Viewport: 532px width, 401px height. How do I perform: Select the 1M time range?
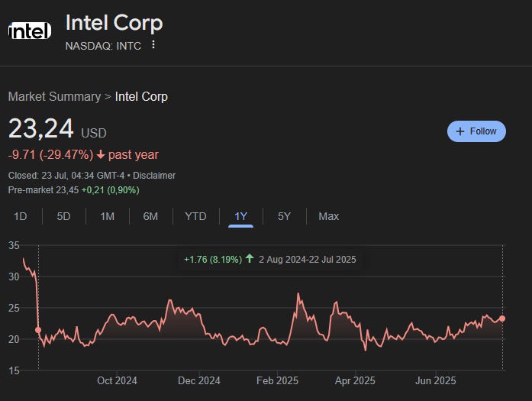[107, 216]
